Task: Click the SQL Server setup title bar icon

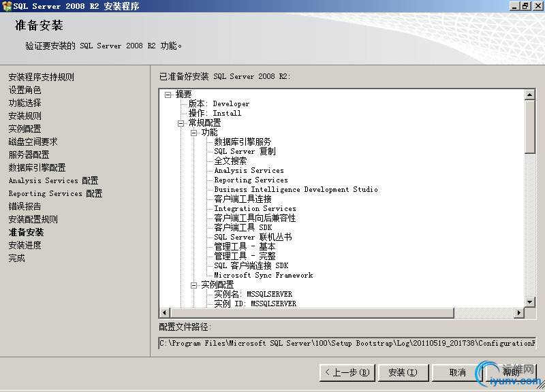Action: [x=7, y=6]
